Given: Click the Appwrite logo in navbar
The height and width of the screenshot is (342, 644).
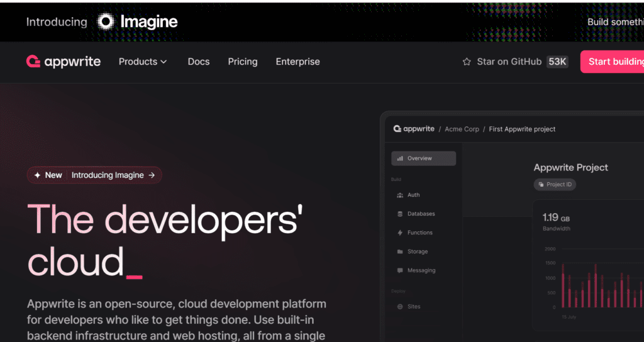Looking at the screenshot, I should 64,62.
